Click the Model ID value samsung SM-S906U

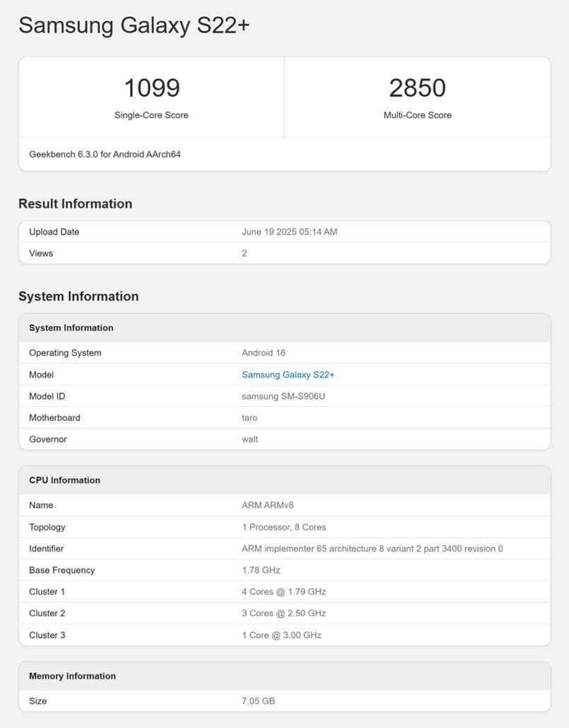(283, 396)
